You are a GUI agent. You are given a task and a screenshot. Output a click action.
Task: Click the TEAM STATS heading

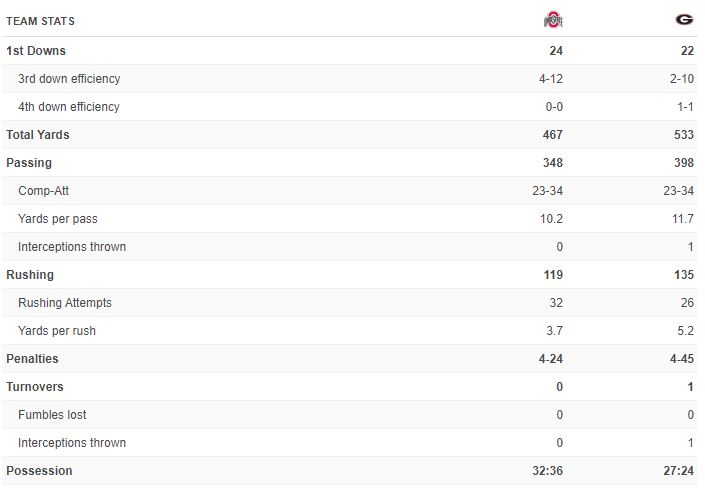40,21
